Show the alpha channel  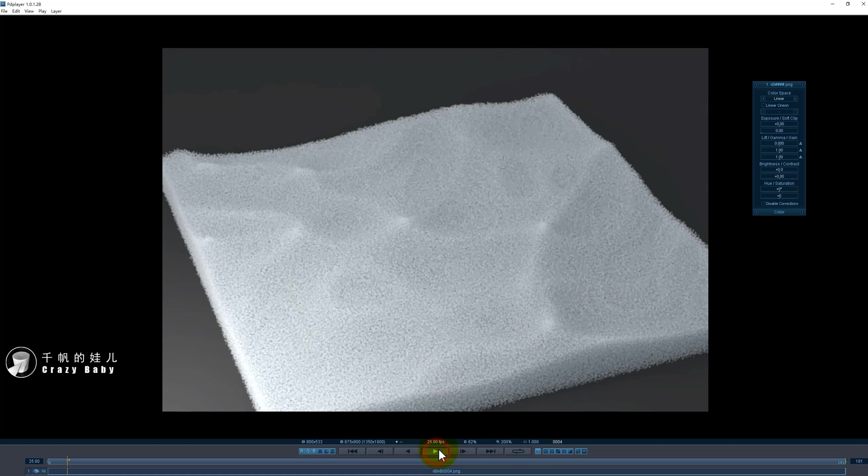click(x=320, y=452)
